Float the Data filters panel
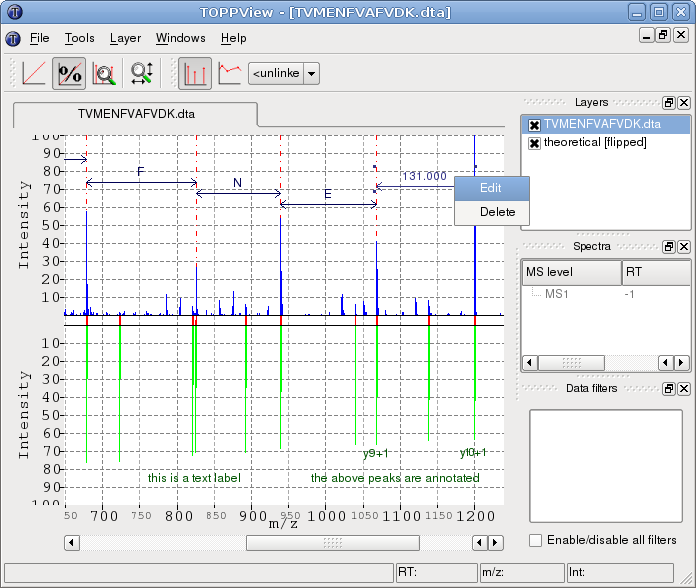Image resolution: width=696 pixels, height=588 pixels. pyautogui.click(x=669, y=388)
